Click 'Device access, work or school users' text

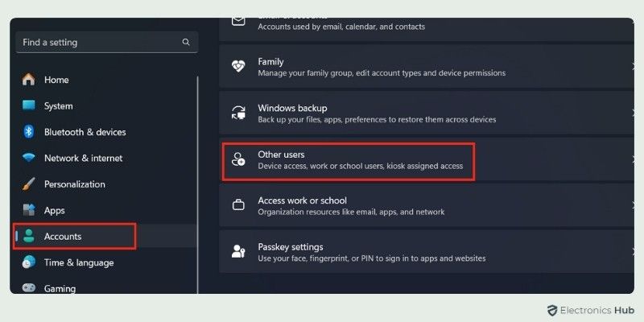click(360, 166)
